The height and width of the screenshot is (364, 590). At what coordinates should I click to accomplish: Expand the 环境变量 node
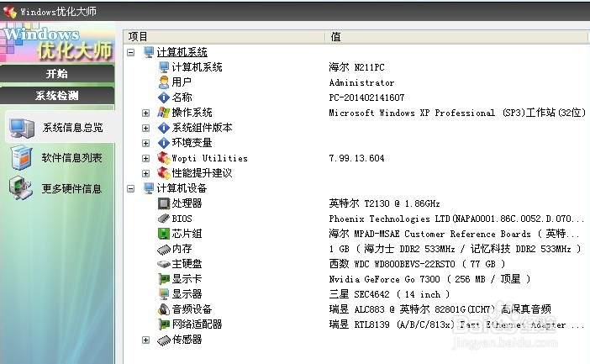(x=145, y=143)
